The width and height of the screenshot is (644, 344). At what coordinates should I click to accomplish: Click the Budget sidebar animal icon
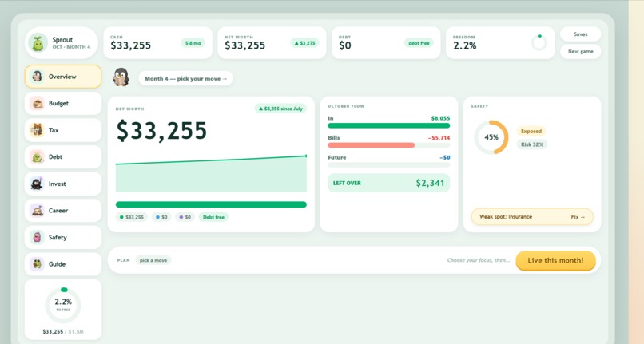pyautogui.click(x=38, y=104)
